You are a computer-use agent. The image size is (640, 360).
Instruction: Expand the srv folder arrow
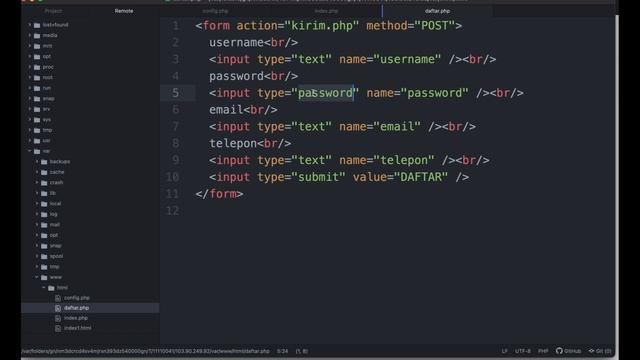[30, 109]
